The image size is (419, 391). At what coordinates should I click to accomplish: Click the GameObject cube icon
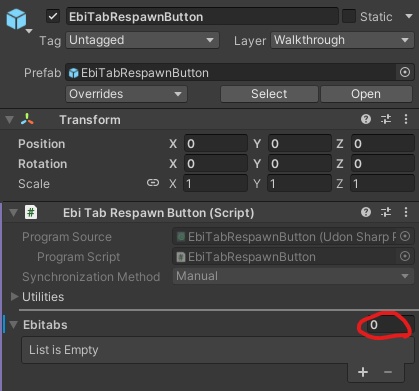(16, 19)
